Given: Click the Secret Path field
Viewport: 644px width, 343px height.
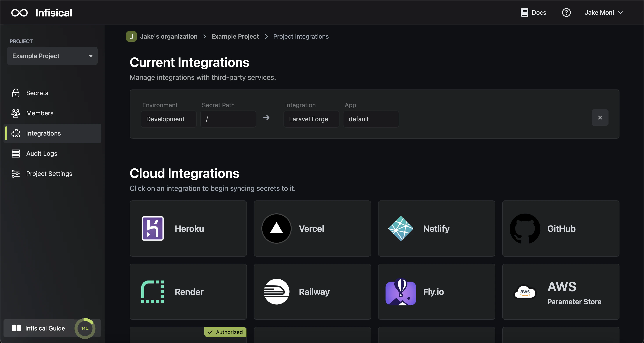Looking at the screenshot, I should click(x=228, y=119).
